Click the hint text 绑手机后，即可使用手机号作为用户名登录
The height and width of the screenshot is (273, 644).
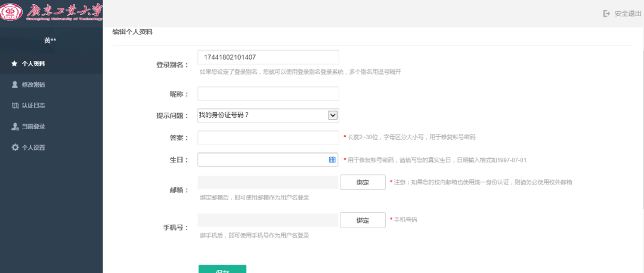[x=255, y=235]
